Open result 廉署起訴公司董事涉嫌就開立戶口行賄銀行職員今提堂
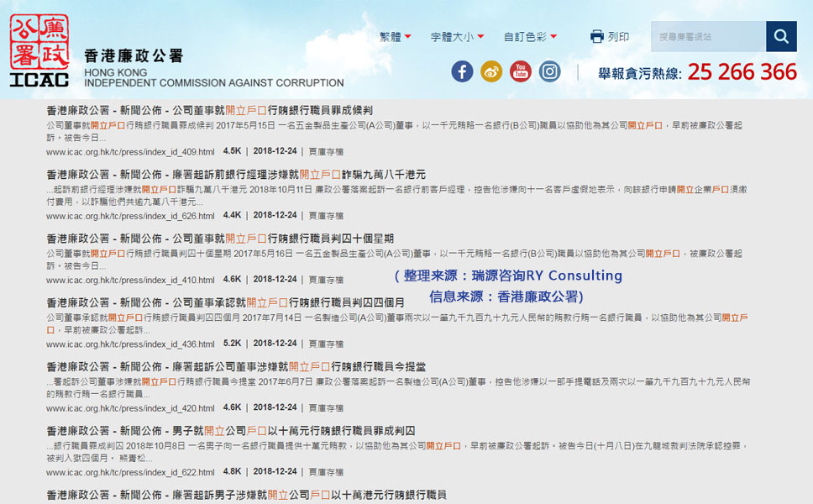This screenshot has height=504, width=813. (236, 367)
